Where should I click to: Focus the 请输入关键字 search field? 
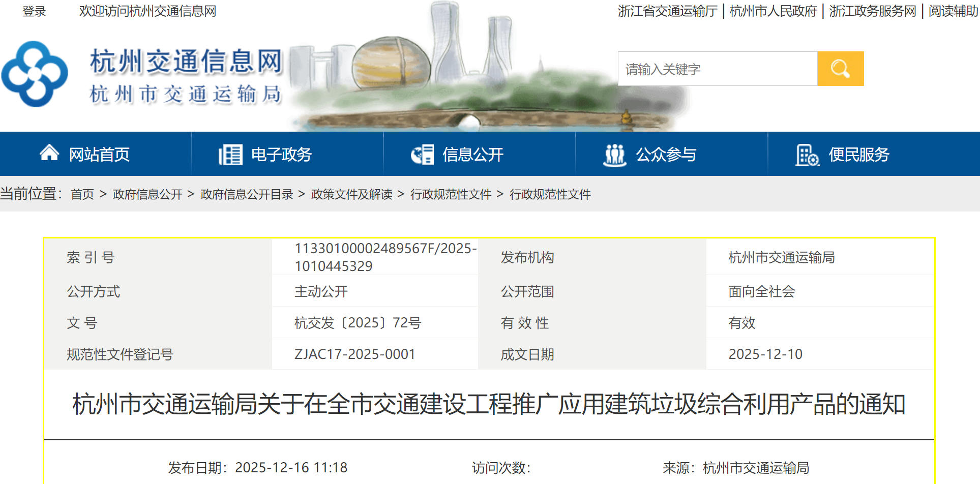(717, 69)
